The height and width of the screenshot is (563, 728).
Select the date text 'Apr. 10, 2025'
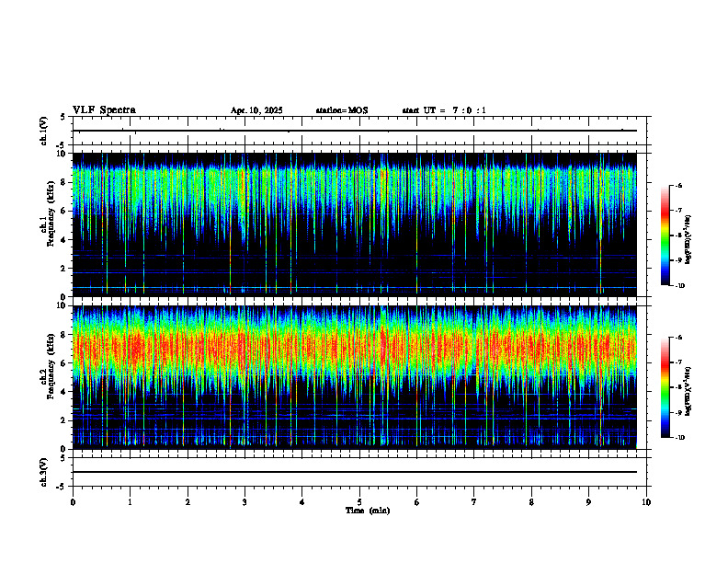pos(256,110)
